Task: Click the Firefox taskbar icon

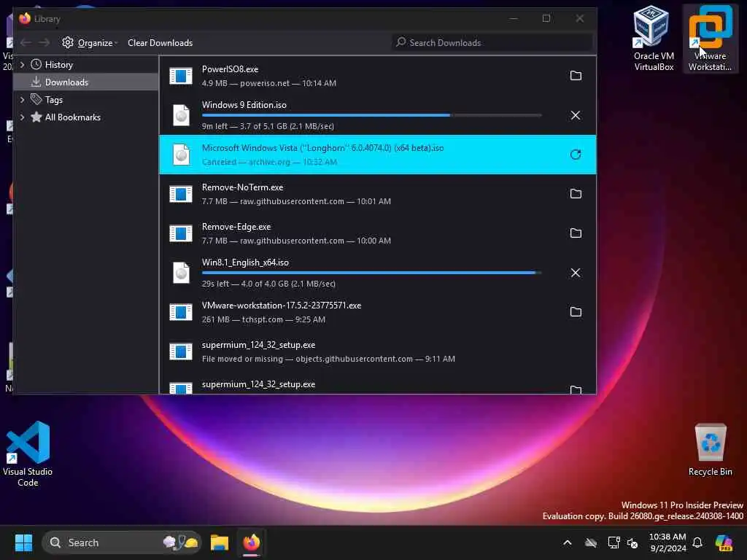Action: 252,542
